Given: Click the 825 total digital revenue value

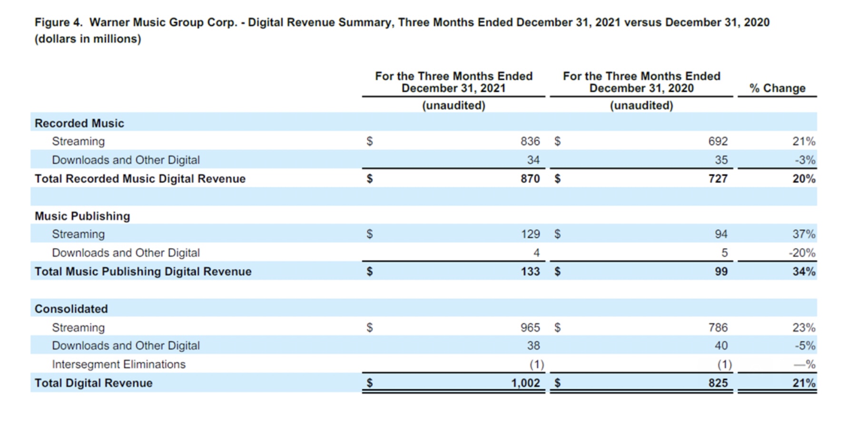Looking at the screenshot, I should 718,383.
